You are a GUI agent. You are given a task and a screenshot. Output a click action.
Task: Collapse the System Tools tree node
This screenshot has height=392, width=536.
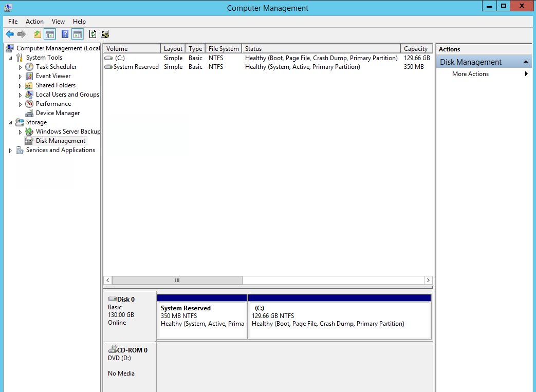(x=11, y=58)
